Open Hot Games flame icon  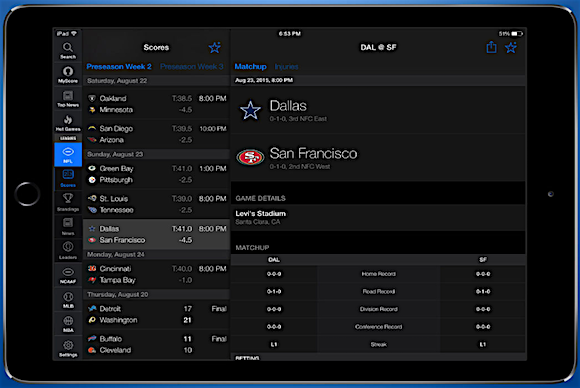pyautogui.click(x=68, y=123)
